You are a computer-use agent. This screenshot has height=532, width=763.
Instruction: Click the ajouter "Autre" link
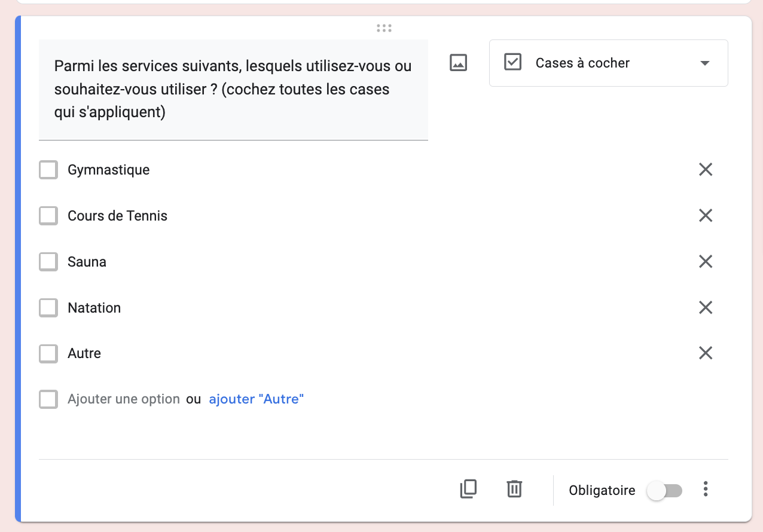[256, 399]
